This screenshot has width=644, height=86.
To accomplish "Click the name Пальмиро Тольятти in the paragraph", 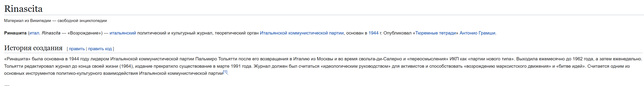I will point(216,59).
